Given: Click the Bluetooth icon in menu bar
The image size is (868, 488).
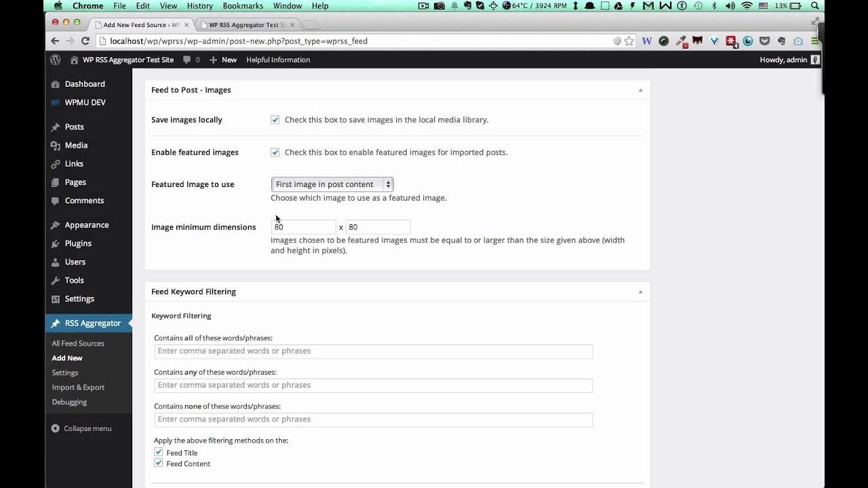Looking at the screenshot, I should pyautogui.click(x=713, y=6).
